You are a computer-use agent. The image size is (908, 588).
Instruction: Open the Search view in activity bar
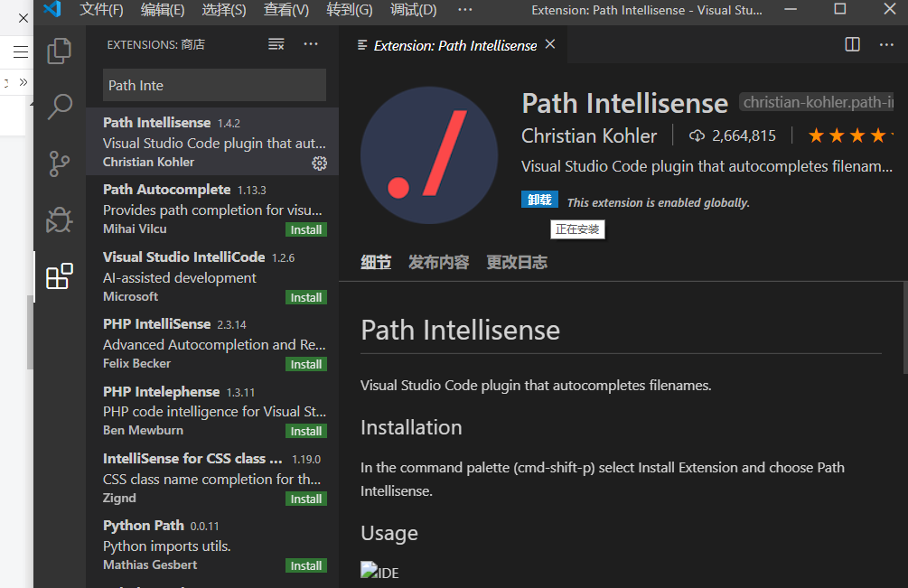(x=59, y=107)
